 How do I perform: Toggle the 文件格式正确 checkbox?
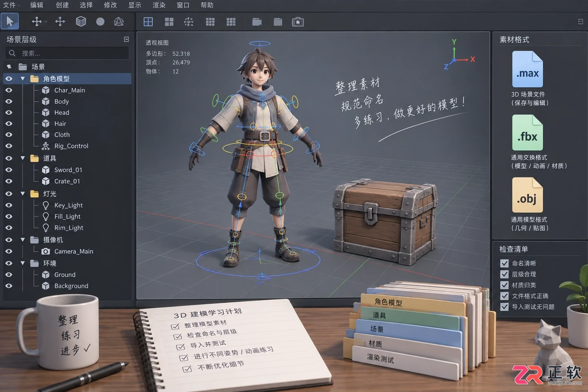tap(504, 296)
